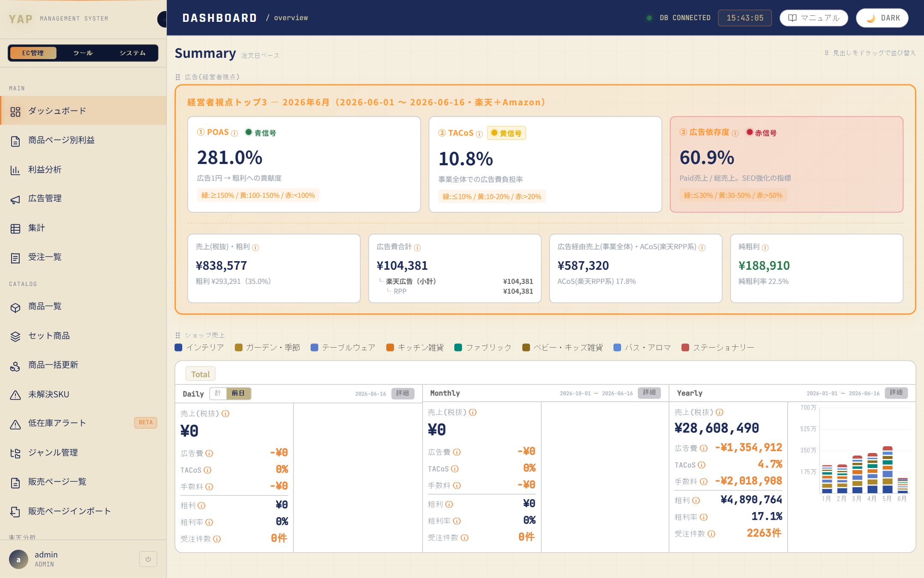Click 詳細 button in Monthly panel

point(649,393)
